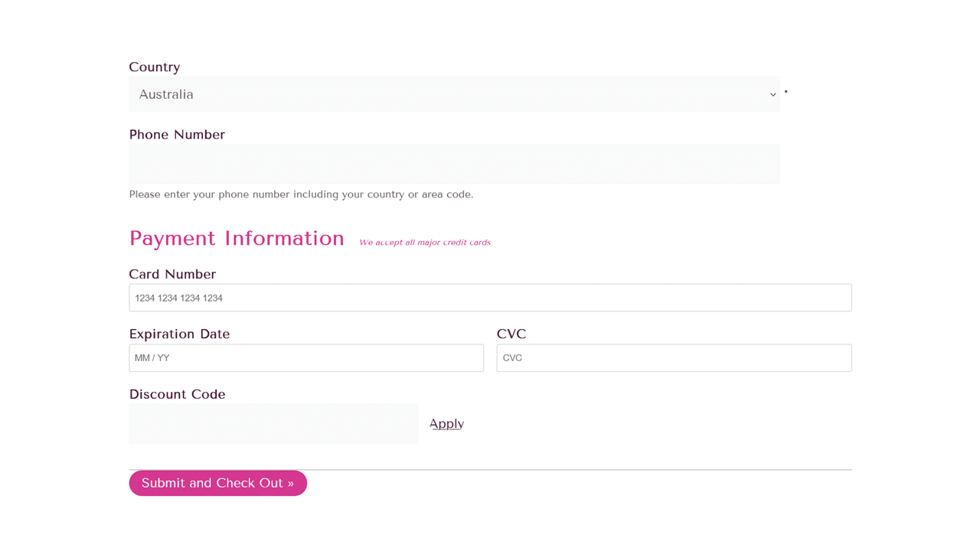Click the CVC input field
This screenshot has height=551, width=980.
674,358
